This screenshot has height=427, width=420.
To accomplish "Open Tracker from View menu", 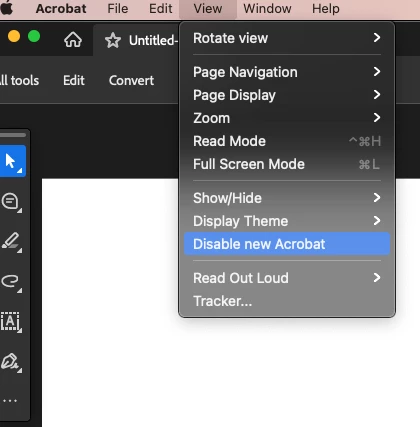I will click(x=287, y=301).
